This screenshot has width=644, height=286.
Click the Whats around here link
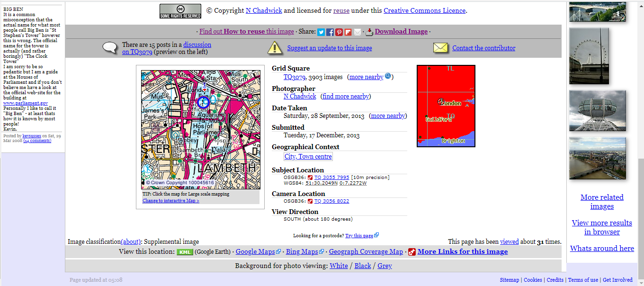click(x=602, y=248)
